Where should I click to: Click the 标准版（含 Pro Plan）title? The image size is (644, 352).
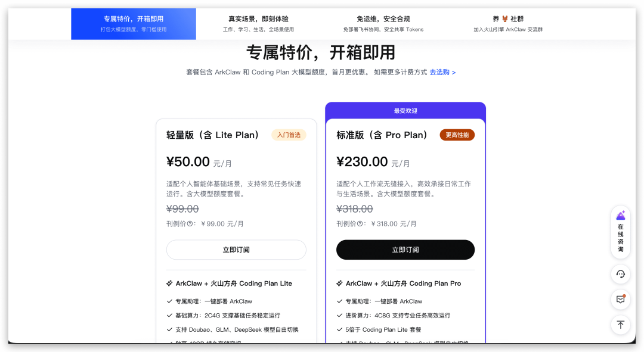382,135
